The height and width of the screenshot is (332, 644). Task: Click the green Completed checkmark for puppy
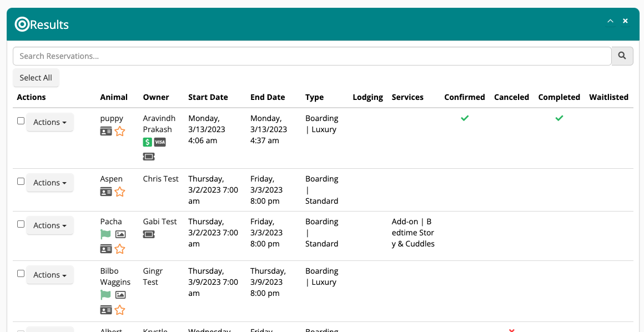[559, 118]
